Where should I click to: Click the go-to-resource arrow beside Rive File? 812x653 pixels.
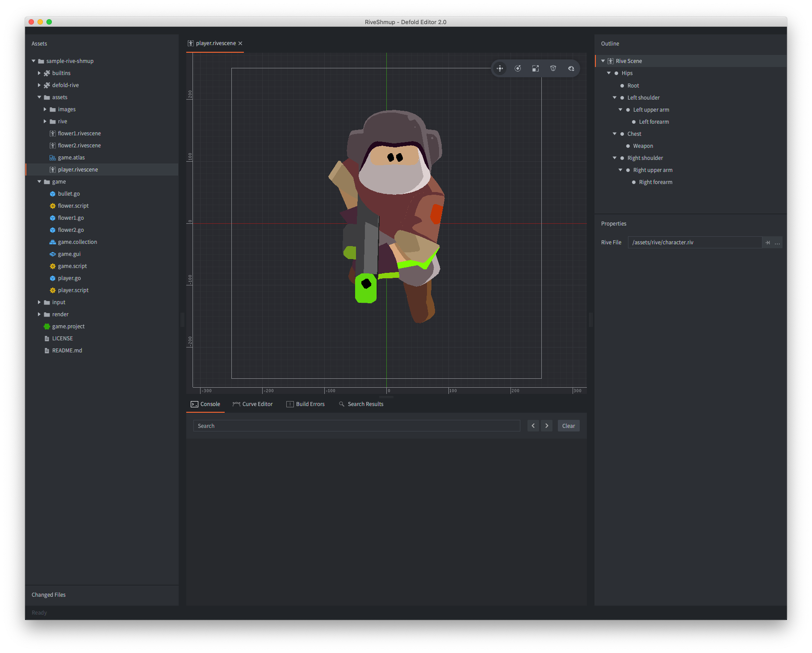[768, 243]
